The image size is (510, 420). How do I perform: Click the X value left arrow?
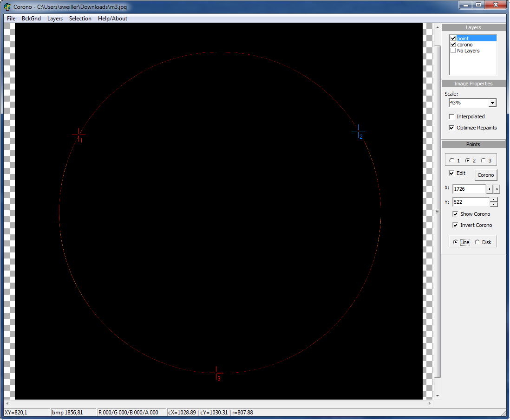(x=489, y=189)
